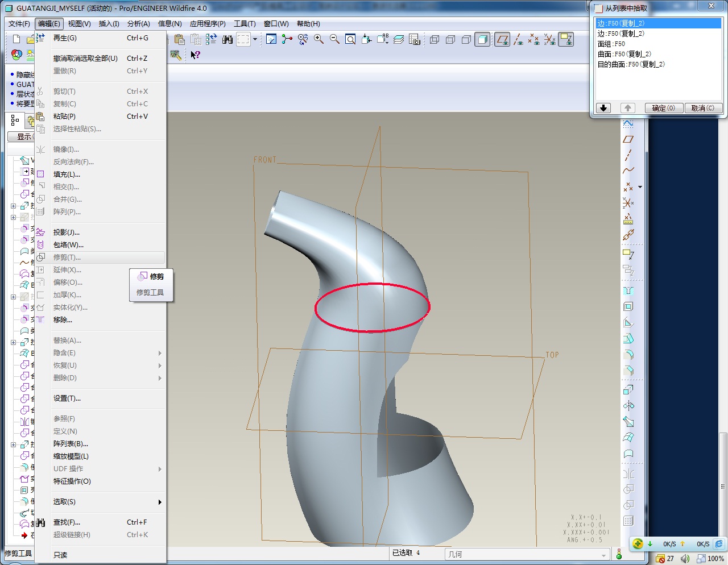Click the 100% zoom tray indicator
The width and height of the screenshot is (728, 565).
[x=711, y=559]
